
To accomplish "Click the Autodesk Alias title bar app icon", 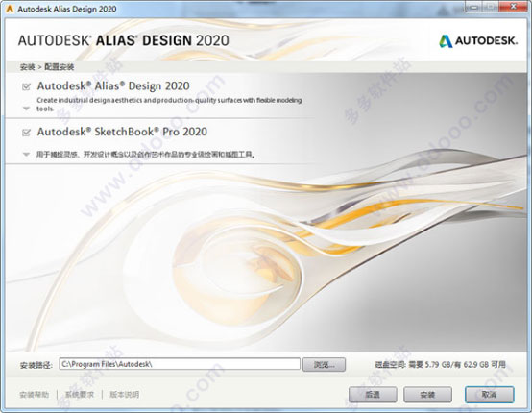I will [10, 8].
